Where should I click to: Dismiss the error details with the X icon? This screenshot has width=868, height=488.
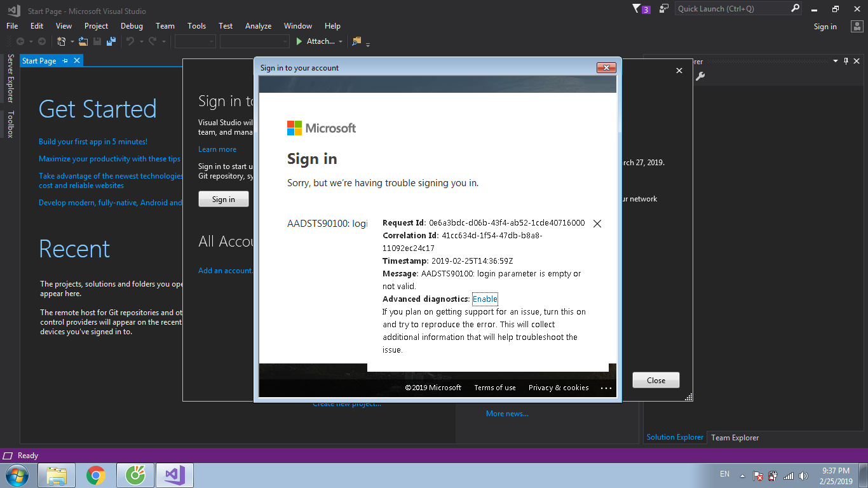click(597, 224)
